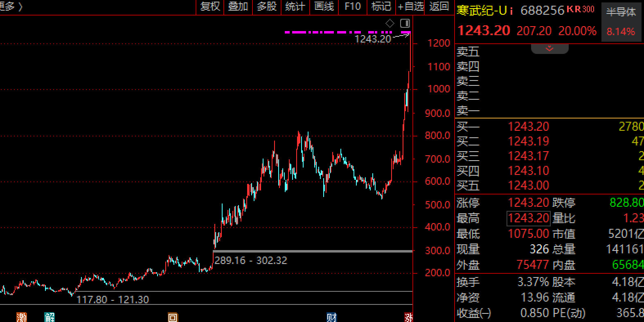Viewport: 644px width, 322px height.
Task: Toggle the side panel layout icon above the chart
Action: pyautogui.click(x=405, y=23)
